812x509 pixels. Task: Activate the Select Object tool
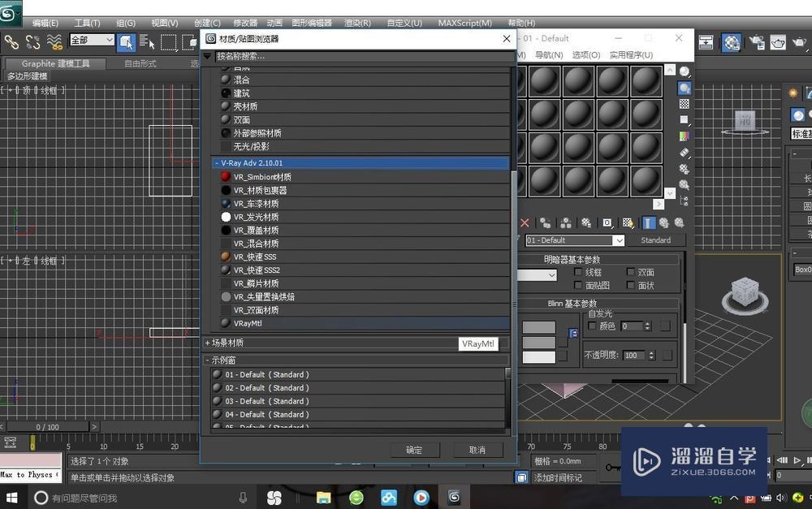pos(128,42)
